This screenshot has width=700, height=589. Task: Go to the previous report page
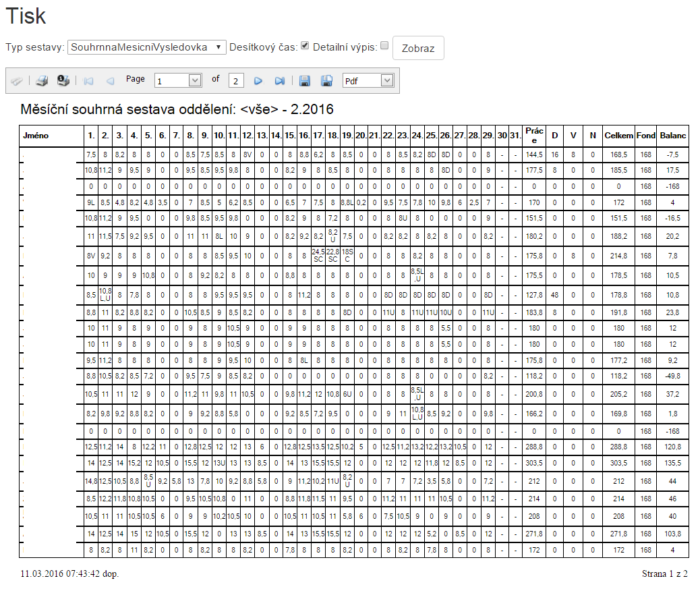tap(110, 81)
